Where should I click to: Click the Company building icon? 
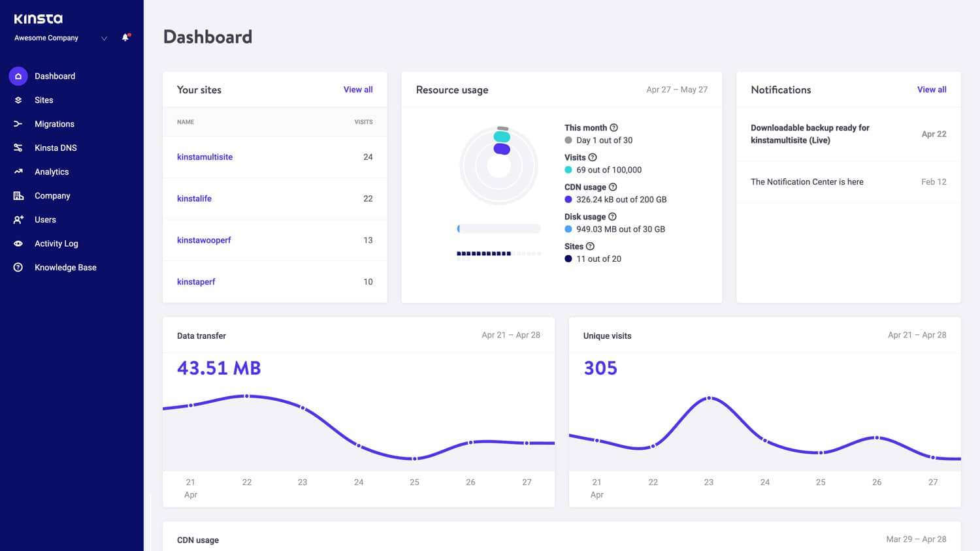(x=18, y=196)
